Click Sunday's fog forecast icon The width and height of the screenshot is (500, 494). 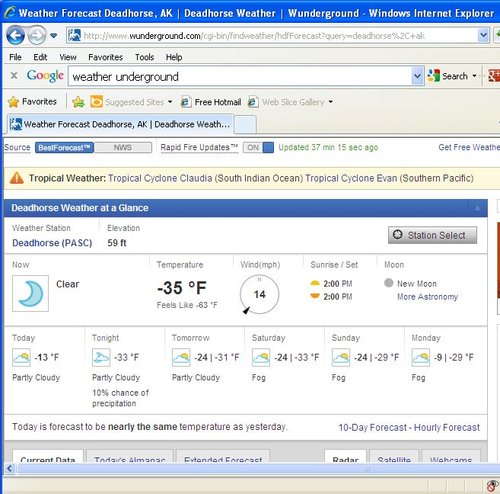tap(341, 357)
